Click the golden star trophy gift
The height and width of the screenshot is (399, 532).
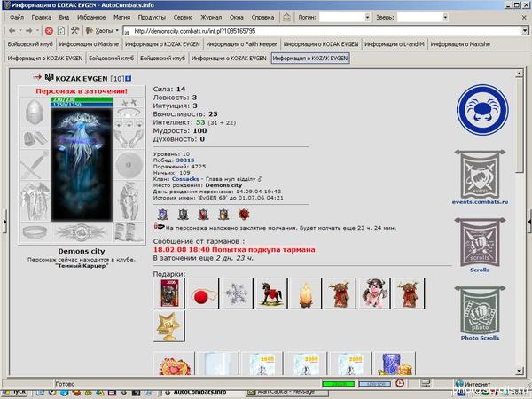(x=168, y=326)
